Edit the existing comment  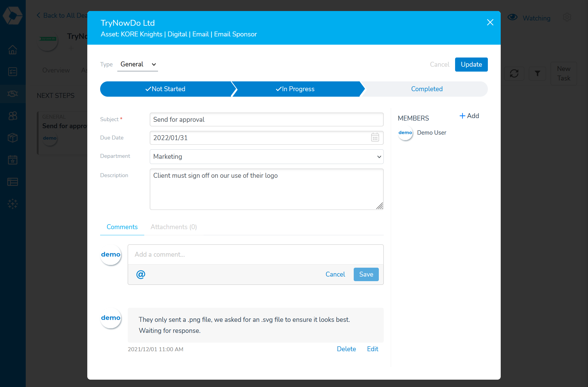pos(372,349)
